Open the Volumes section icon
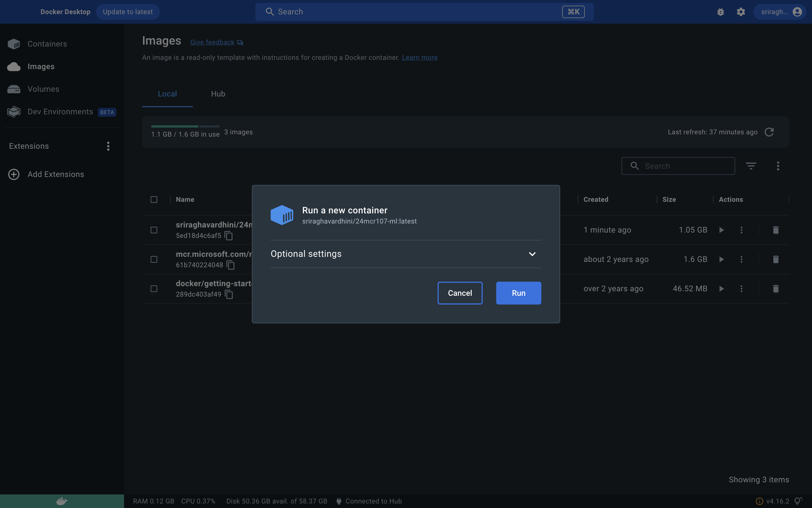 point(14,89)
